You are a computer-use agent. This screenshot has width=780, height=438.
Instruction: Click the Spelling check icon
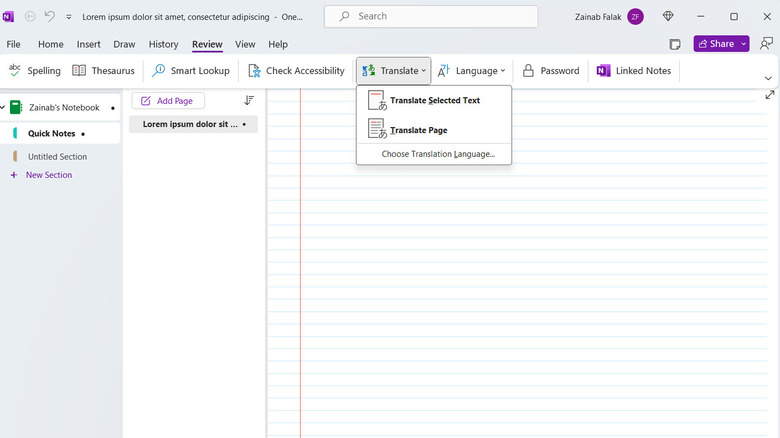(15, 70)
